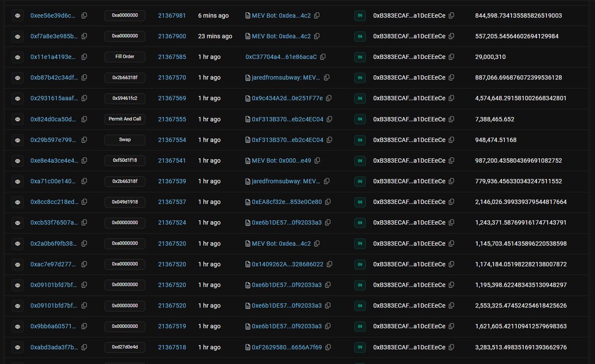
Task: Copy sender address 0xC37704a4...61e86acaC
Action: (x=323, y=57)
